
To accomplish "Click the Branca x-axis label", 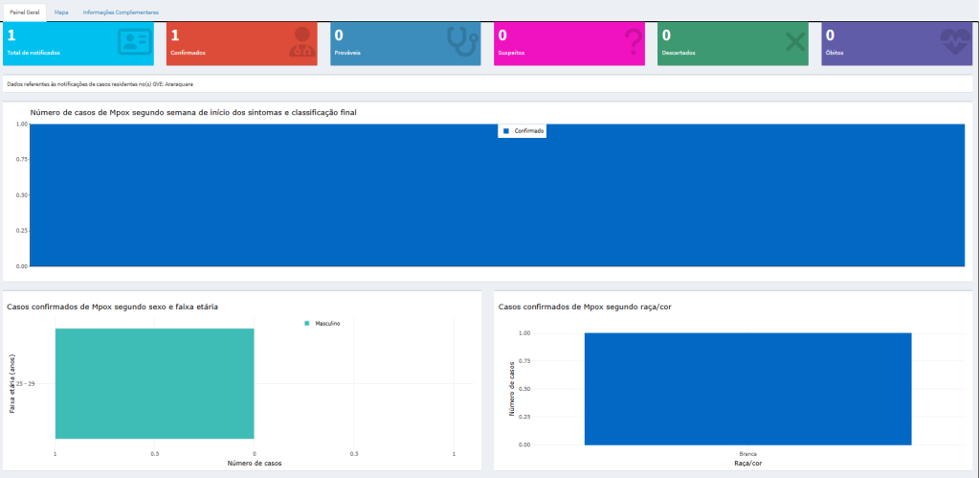I will pyautogui.click(x=747, y=453).
